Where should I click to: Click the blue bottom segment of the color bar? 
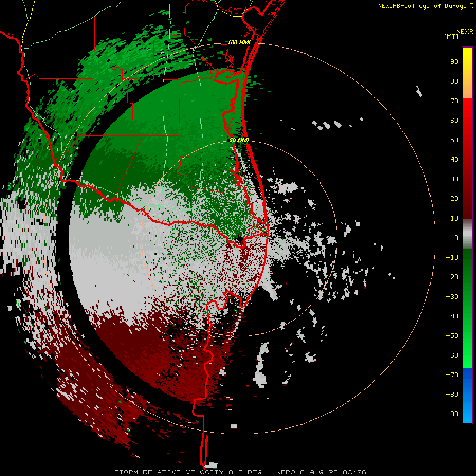467,395
